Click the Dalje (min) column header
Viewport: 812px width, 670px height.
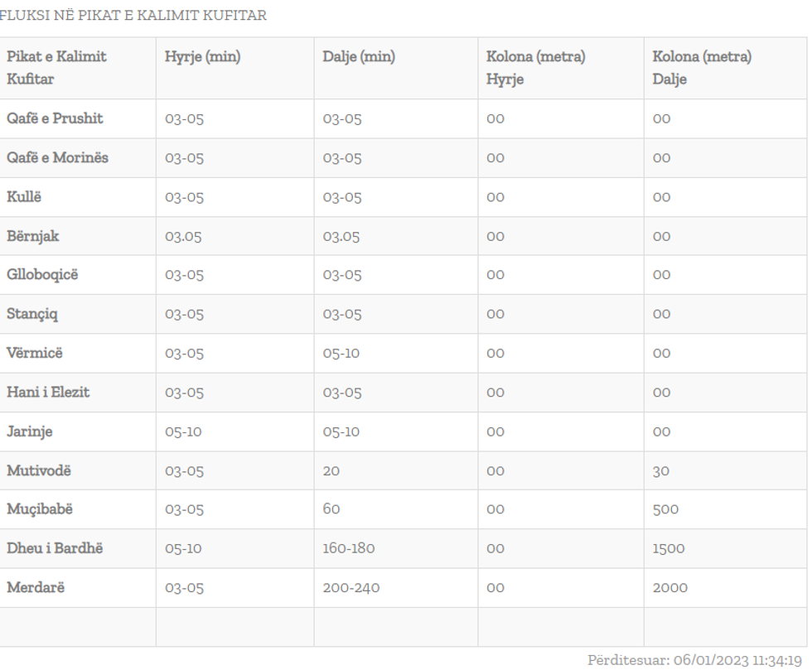(359, 57)
